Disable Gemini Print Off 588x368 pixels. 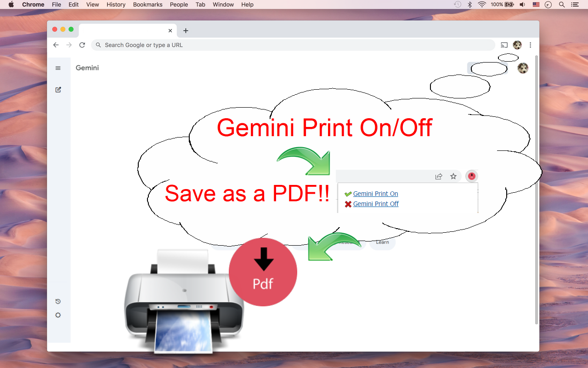coord(376,204)
